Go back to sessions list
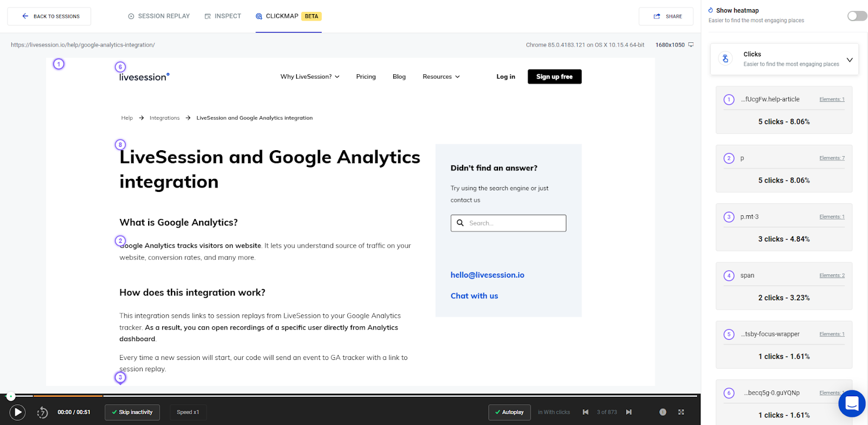Image resolution: width=868 pixels, height=425 pixels. [49, 16]
